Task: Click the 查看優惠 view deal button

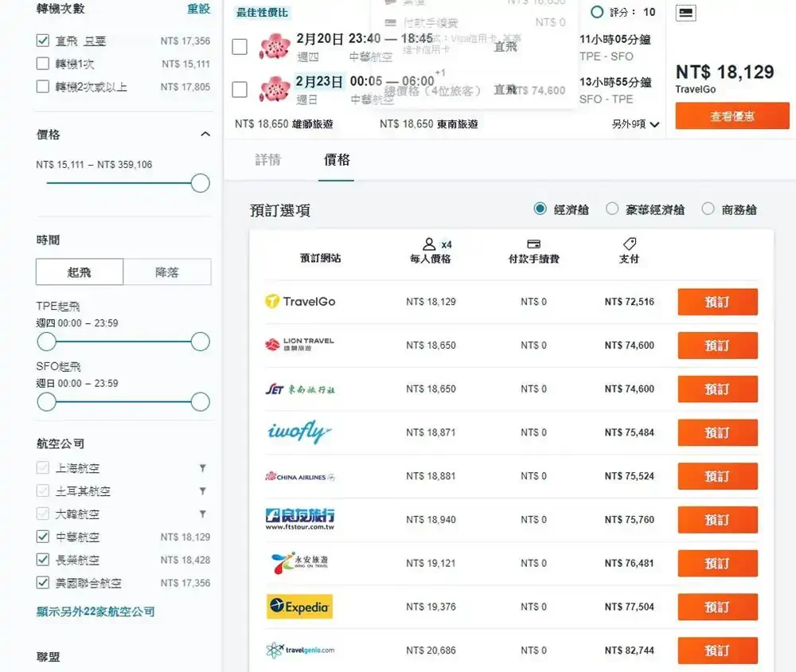Action: pyautogui.click(x=732, y=115)
